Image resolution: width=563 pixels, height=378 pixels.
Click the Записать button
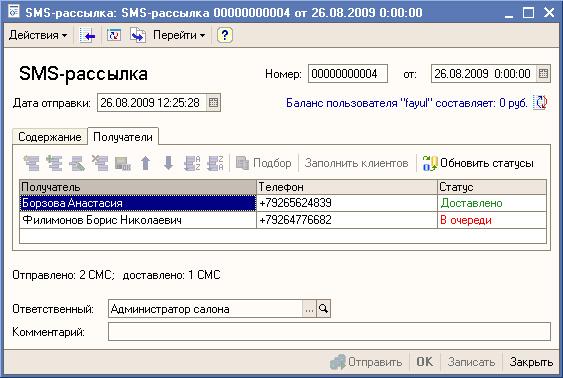(x=471, y=362)
